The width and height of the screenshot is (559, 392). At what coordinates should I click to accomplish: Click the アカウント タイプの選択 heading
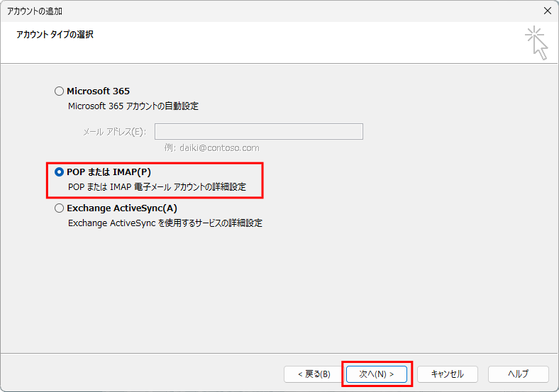point(55,34)
